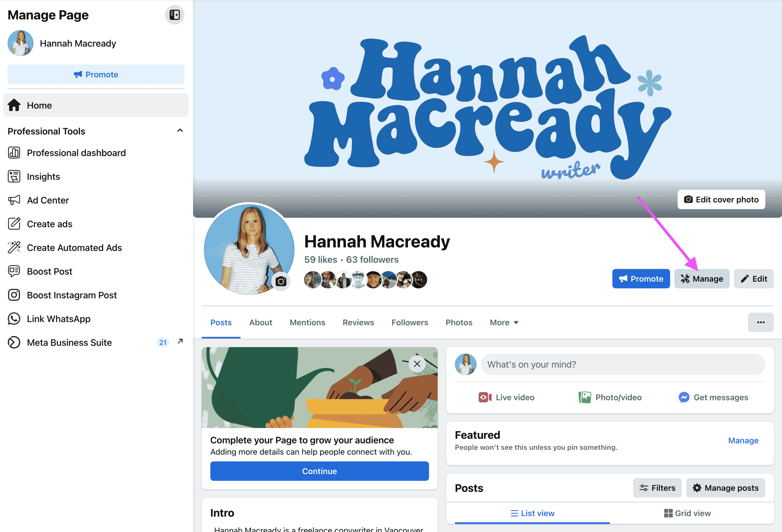Open the Link WhatsApp icon
Screen dimensions: 782x532
tap(14, 319)
